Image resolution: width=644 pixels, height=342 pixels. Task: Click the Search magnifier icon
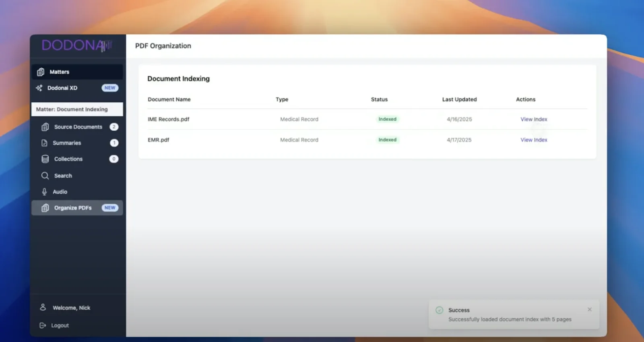point(45,176)
